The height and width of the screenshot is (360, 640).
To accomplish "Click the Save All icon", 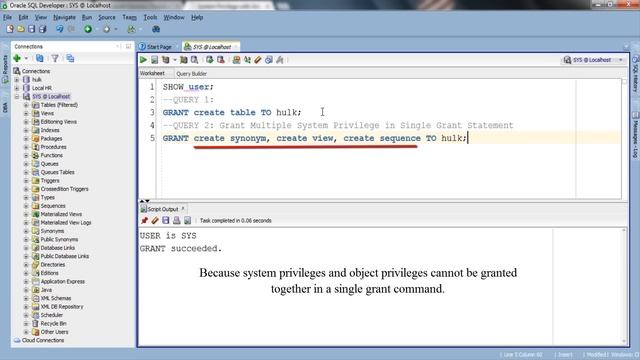I will [x=42, y=29].
